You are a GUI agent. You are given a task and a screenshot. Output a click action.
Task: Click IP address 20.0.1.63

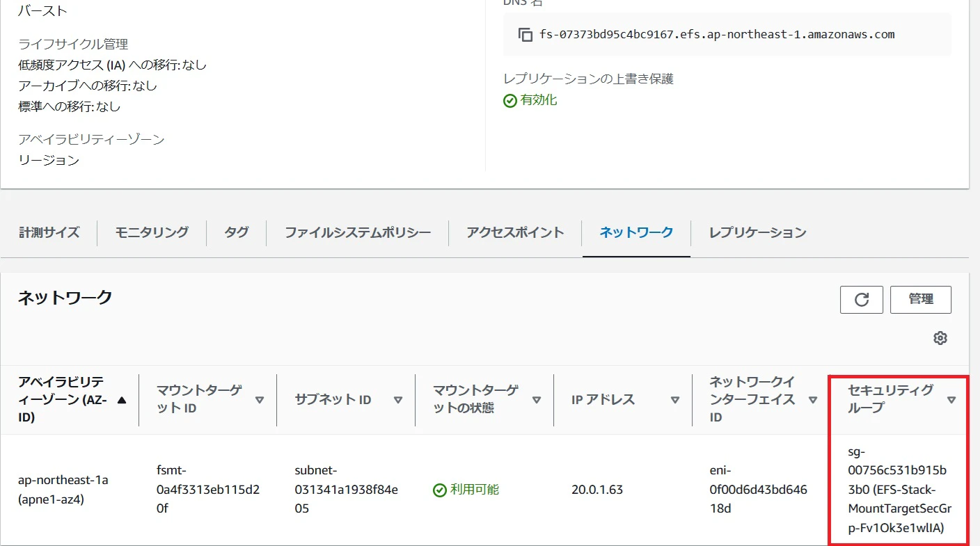click(x=597, y=490)
